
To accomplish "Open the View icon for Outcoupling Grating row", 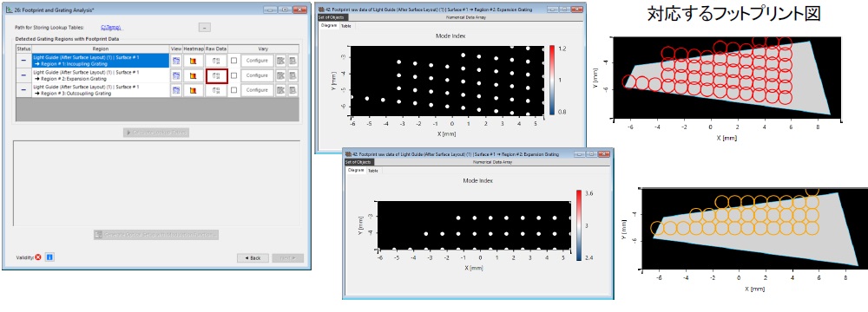I will pos(176,90).
